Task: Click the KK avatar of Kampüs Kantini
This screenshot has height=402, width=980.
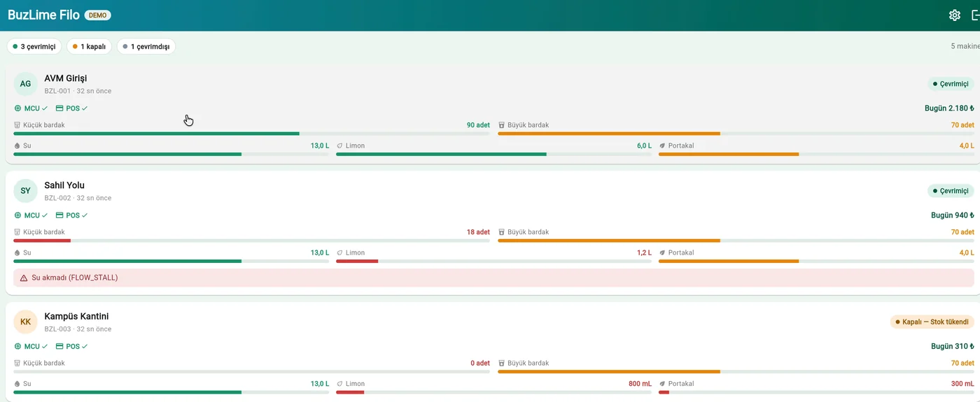Action: click(25, 322)
